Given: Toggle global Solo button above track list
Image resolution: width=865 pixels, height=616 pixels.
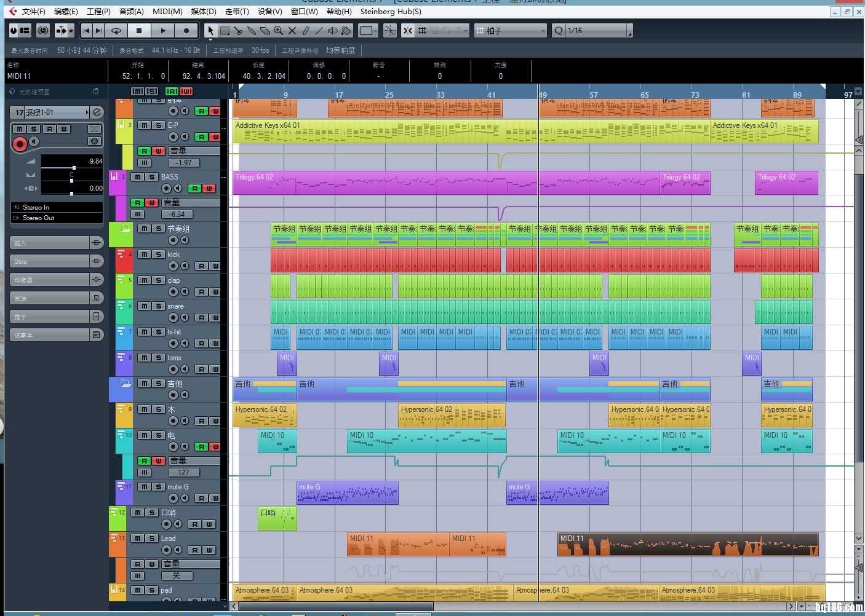Looking at the screenshot, I should click(x=151, y=92).
